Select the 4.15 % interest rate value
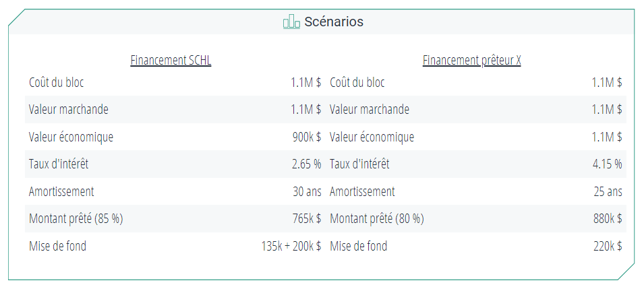The width and height of the screenshot is (644, 289). [607, 164]
